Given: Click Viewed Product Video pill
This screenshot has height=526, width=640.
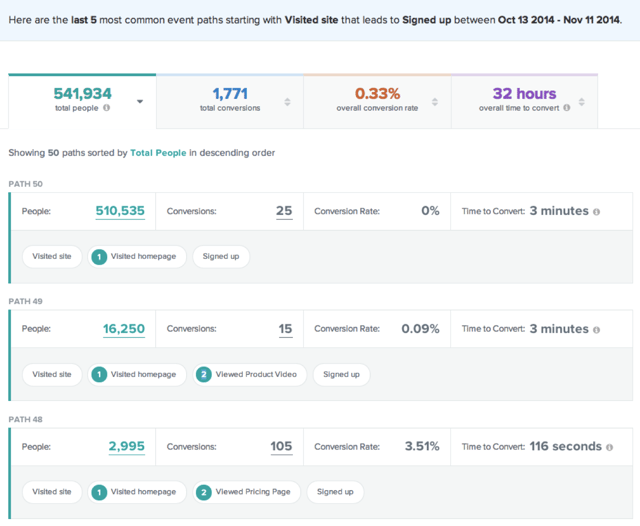Looking at the screenshot, I should click(249, 375).
